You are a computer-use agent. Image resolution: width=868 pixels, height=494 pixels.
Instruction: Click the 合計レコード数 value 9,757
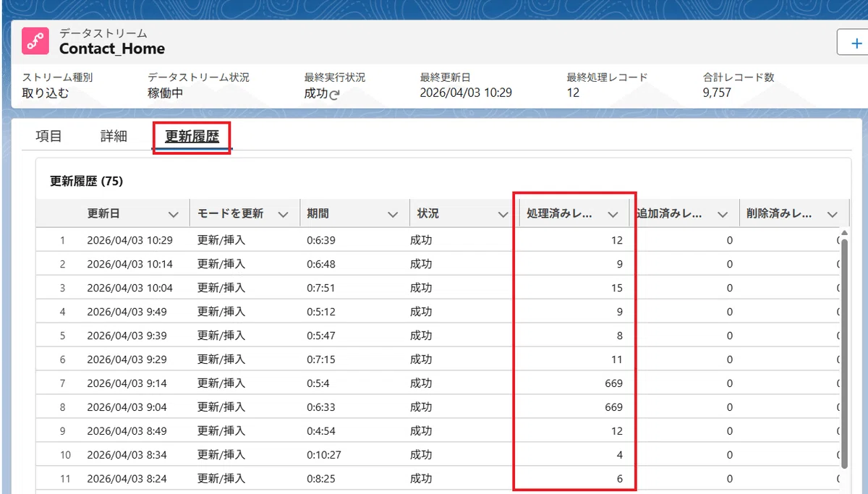[x=717, y=93]
